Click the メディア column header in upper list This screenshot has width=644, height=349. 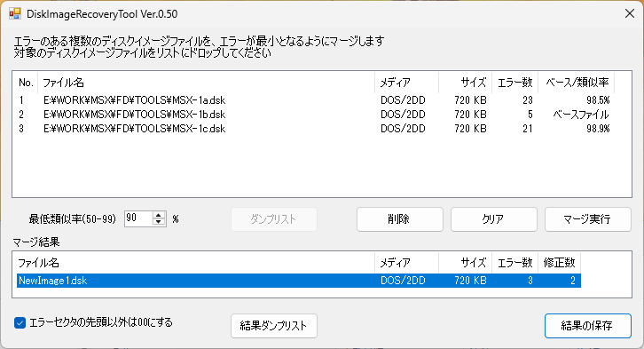[x=406, y=83]
